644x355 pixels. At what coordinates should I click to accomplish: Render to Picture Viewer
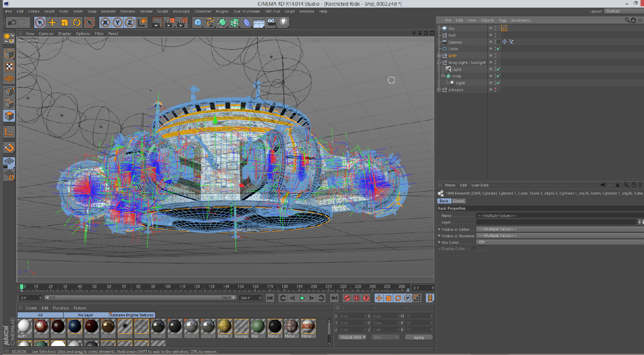pos(169,22)
